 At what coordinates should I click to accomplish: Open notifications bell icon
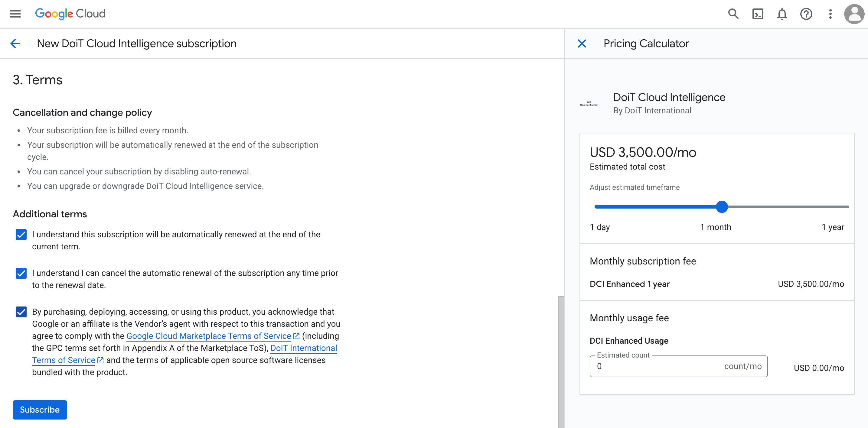782,14
